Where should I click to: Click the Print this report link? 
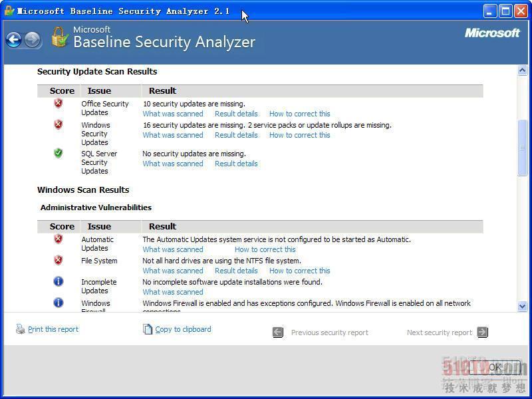pos(53,329)
